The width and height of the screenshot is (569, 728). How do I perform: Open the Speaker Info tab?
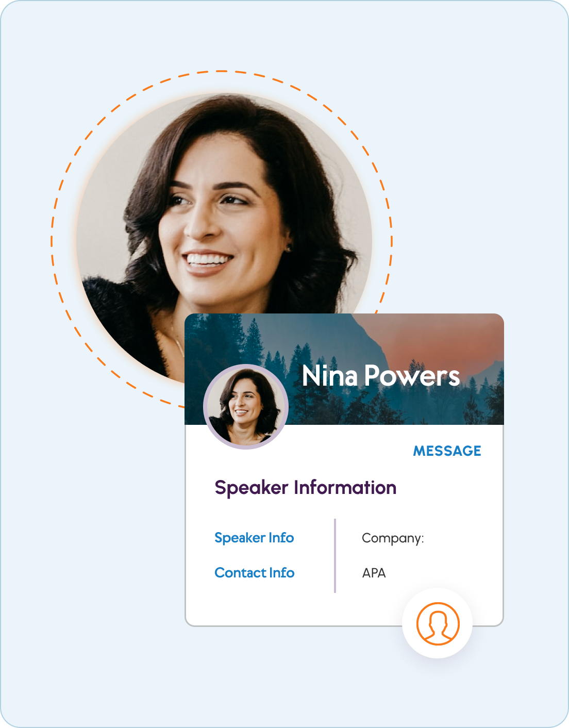(254, 538)
